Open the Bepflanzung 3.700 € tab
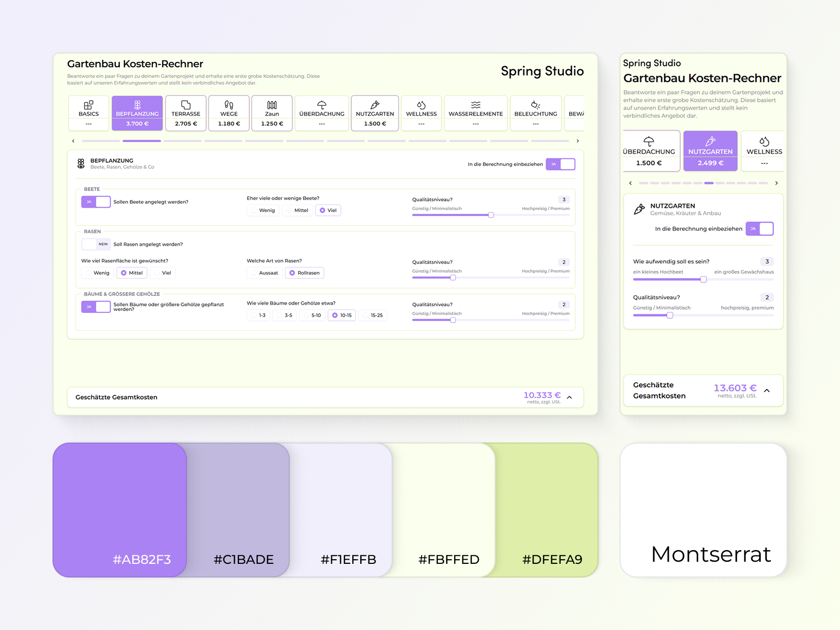 click(137, 113)
